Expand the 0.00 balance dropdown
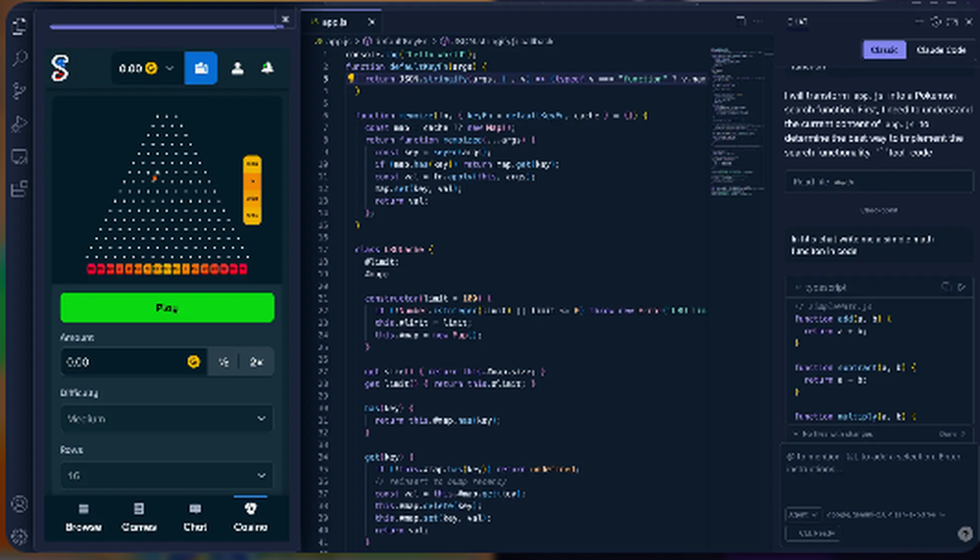 click(x=146, y=69)
